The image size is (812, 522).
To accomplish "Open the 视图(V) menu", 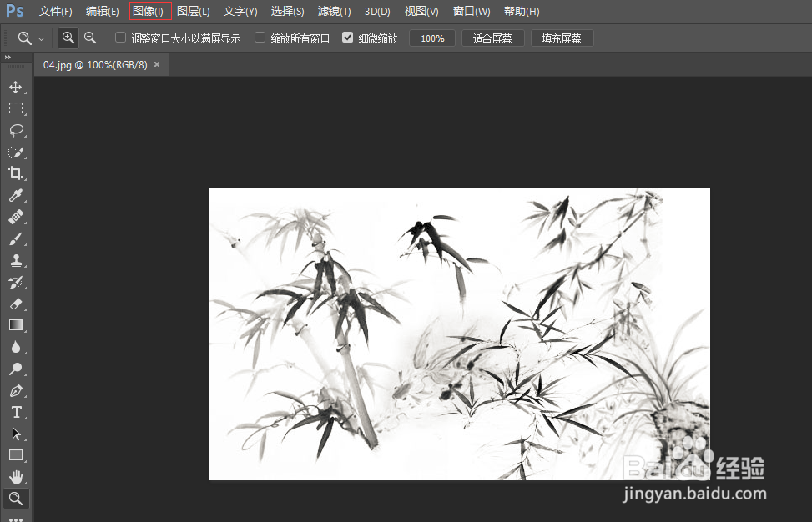I will pyautogui.click(x=421, y=12).
